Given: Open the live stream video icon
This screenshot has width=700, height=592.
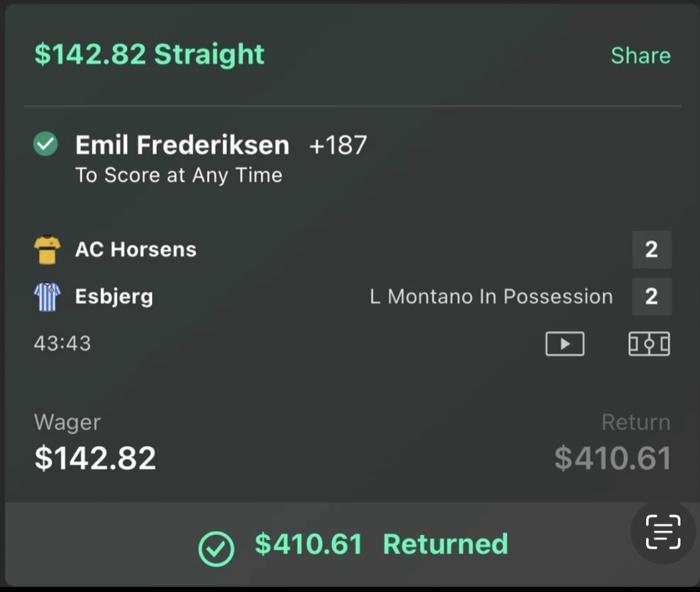Looking at the screenshot, I should (x=565, y=344).
